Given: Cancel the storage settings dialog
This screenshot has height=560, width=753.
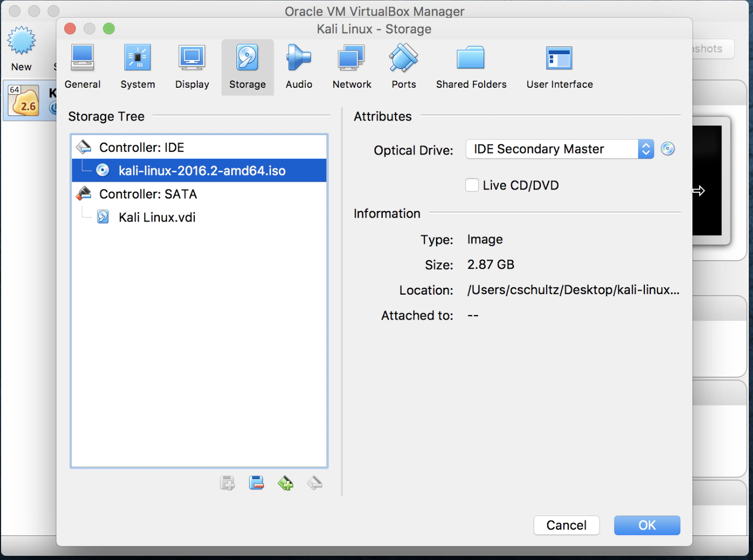Looking at the screenshot, I should (x=567, y=525).
